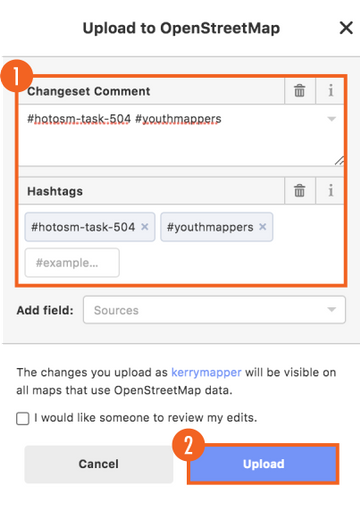This screenshot has width=360, height=510.
Task: Open info for the Hashtags field
Action: pyautogui.click(x=330, y=191)
